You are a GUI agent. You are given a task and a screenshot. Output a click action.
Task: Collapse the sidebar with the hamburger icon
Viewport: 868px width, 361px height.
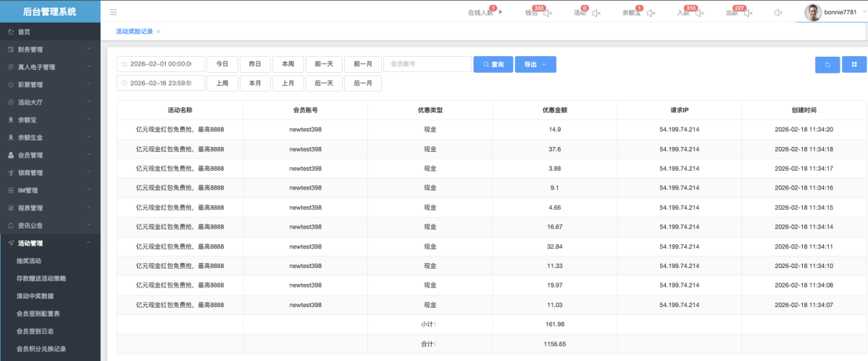coord(113,12)
